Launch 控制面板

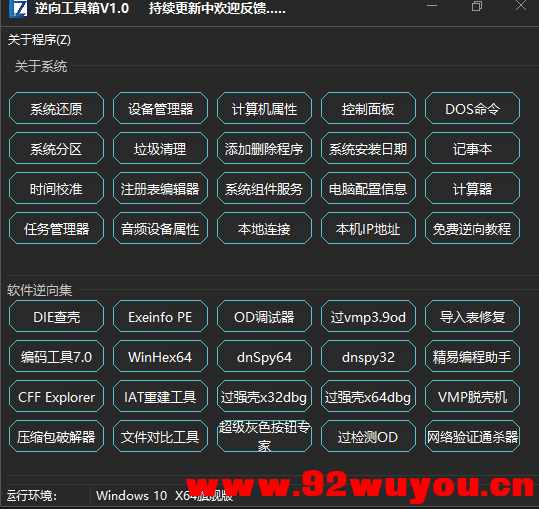point(368,109)
